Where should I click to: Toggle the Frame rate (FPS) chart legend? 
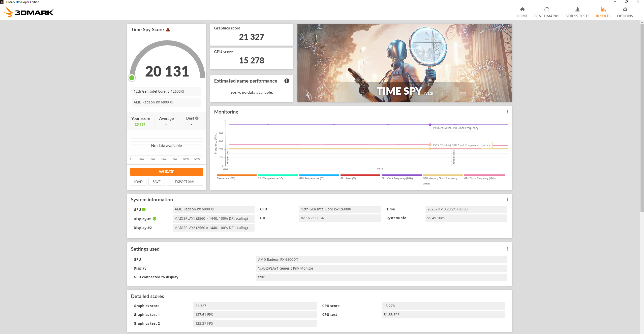point(226,178)
